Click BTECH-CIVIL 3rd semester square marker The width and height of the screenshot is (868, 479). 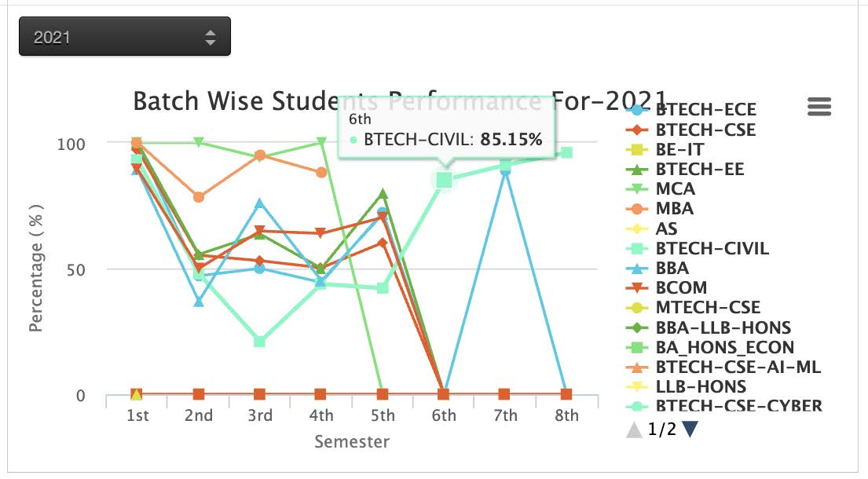pos(260,342)
